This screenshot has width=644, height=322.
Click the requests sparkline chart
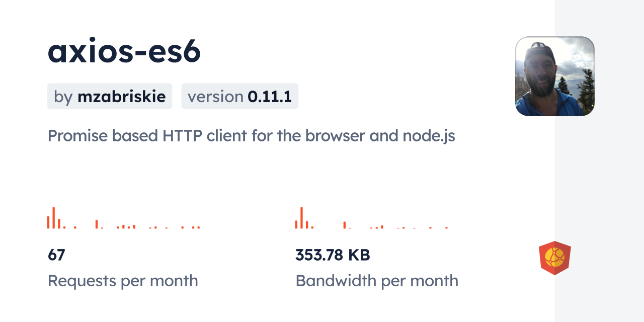pos(124,218)
